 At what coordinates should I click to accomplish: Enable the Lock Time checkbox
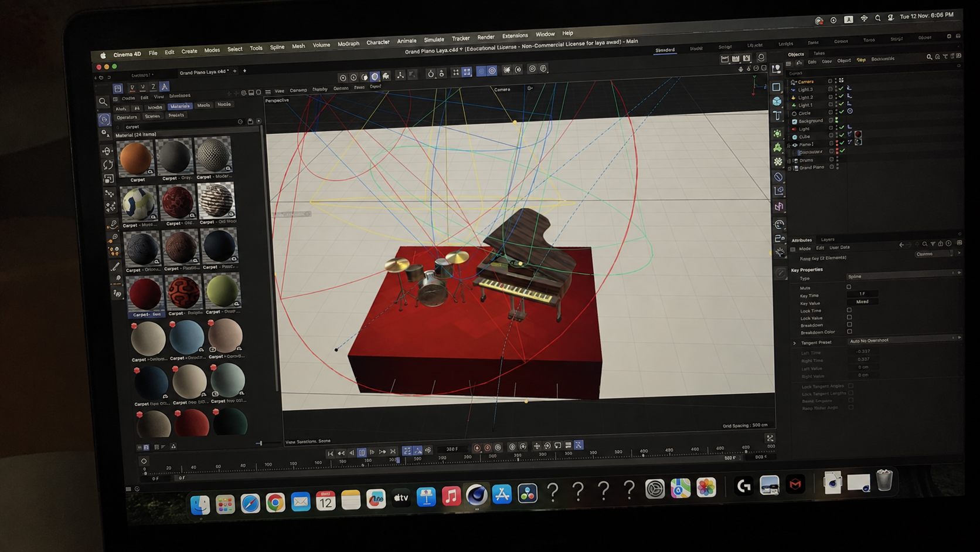(x=849, y=310)
